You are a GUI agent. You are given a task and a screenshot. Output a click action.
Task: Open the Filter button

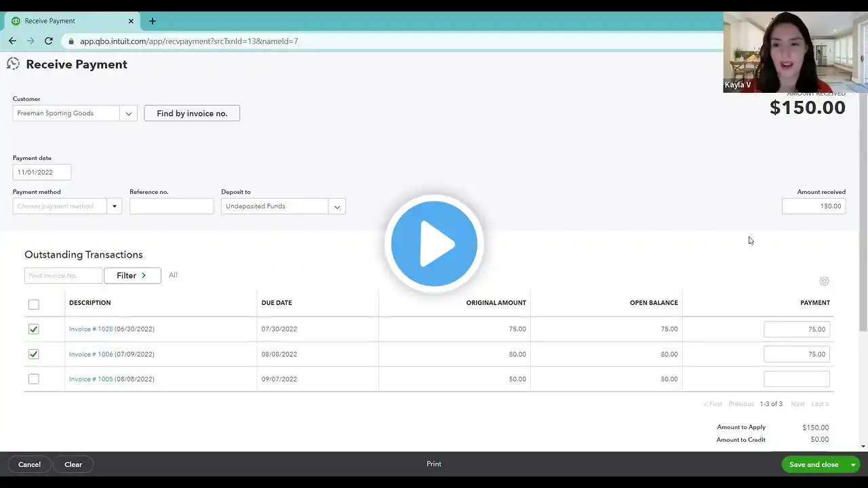point(132,275)
